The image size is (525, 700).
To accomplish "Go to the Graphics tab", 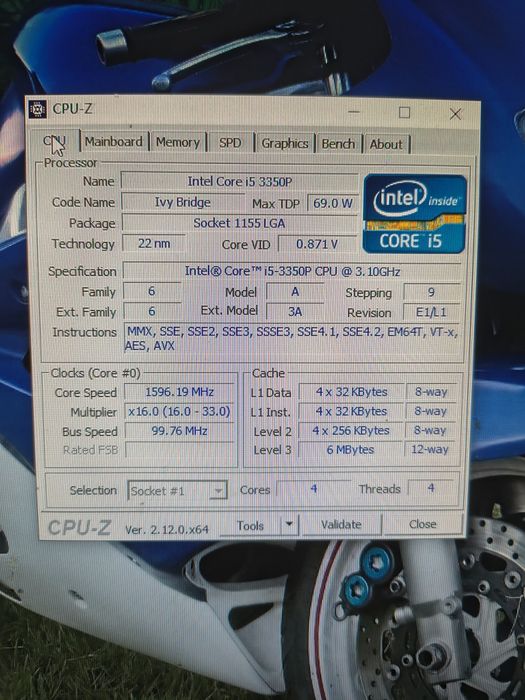I will click(285, 143).
